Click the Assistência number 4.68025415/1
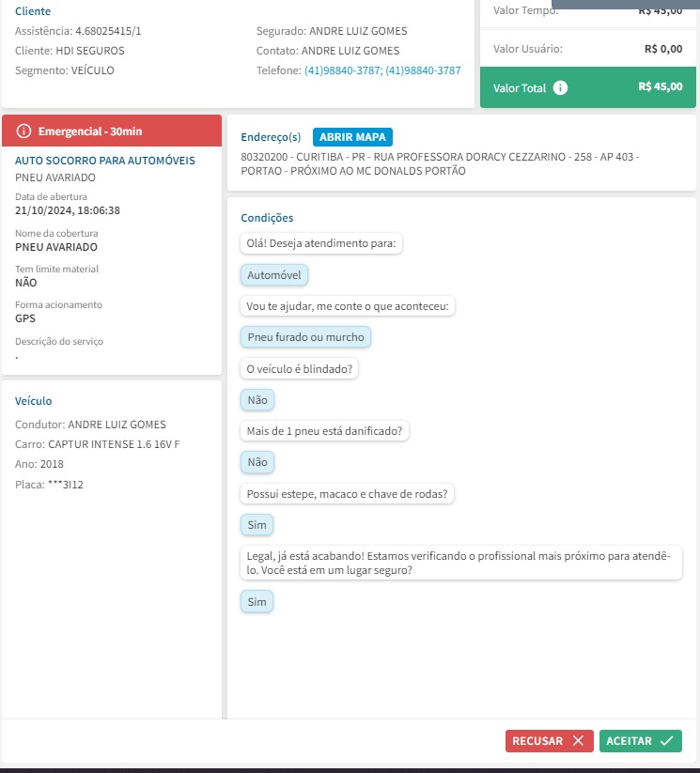The image size is (700, 773). point(108,31)
